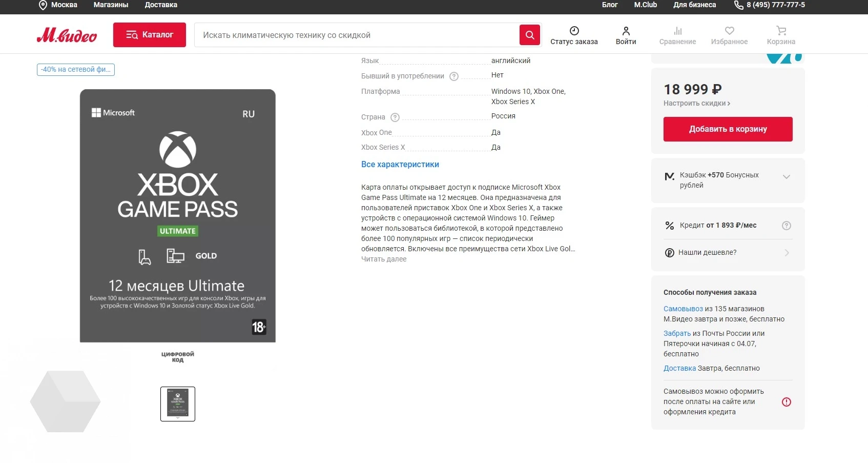The height and width of the screenshot is (463, 868).
Task: Open the Доставка link in delivery options
Action: click(x=679, y=368)
